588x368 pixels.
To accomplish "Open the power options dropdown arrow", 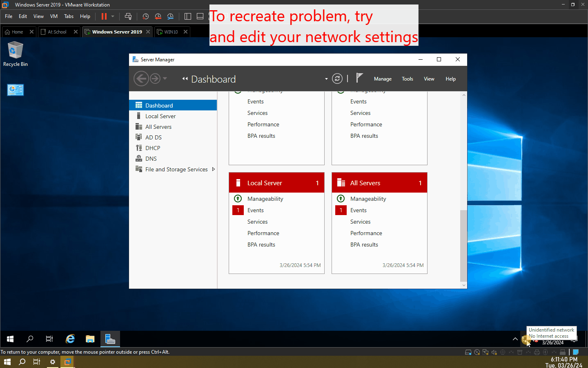I will click(113, 16).
